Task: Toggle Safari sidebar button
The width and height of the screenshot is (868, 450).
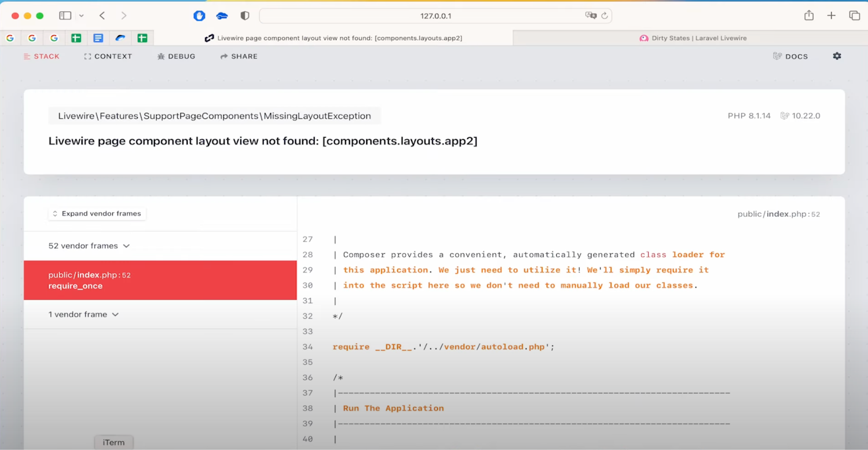Action: 65,16
